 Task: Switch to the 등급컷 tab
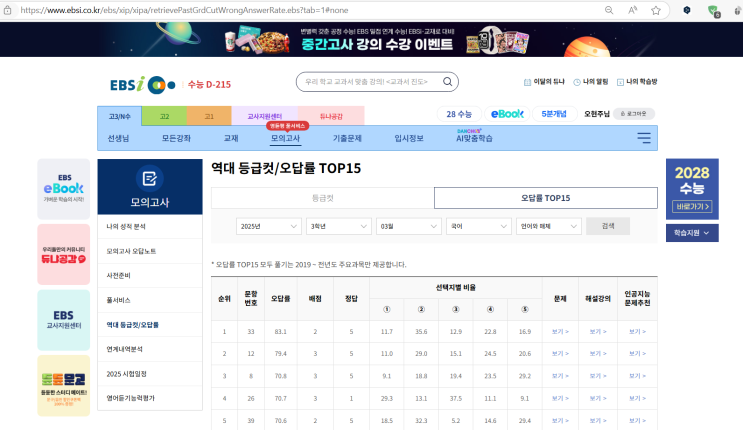(x=323, y=198)
